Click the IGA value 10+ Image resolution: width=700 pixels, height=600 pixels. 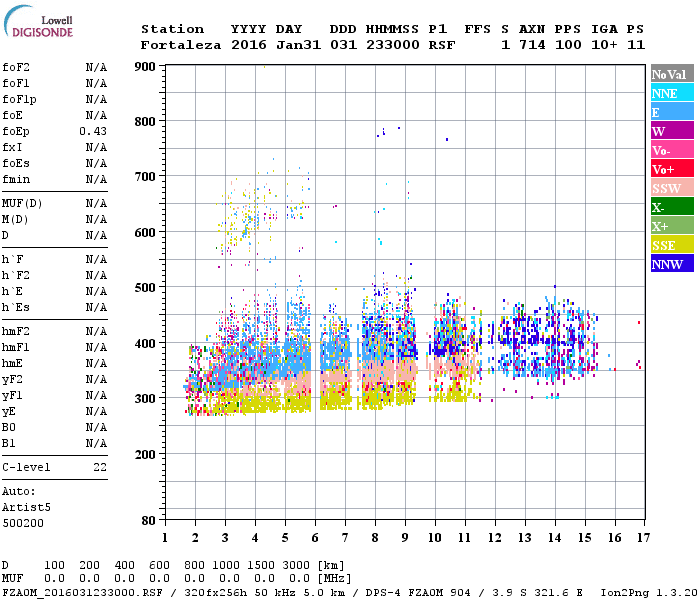click(604, 45)
